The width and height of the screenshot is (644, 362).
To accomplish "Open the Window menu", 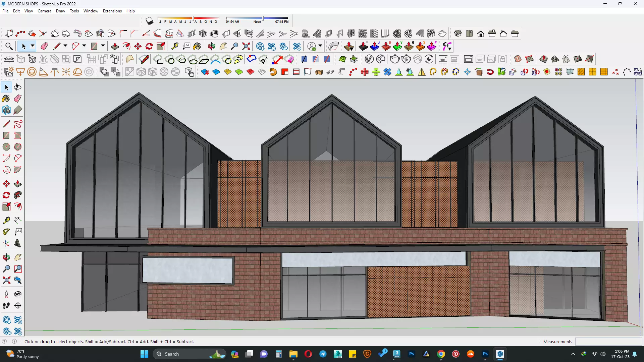I will (91, 11).
